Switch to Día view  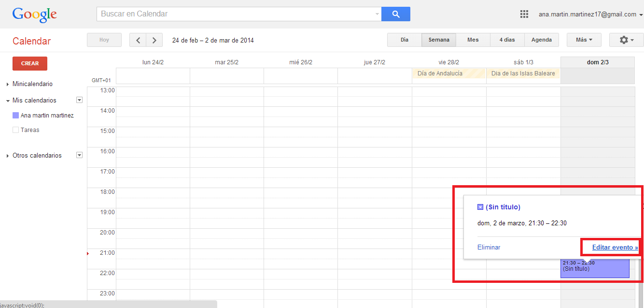tap(405, 40)
